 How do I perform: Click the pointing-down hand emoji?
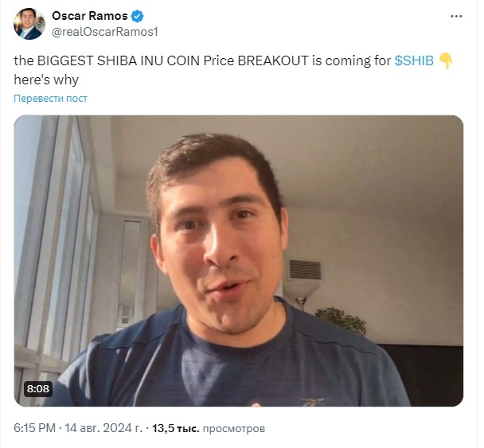click(x=446, y=60)
